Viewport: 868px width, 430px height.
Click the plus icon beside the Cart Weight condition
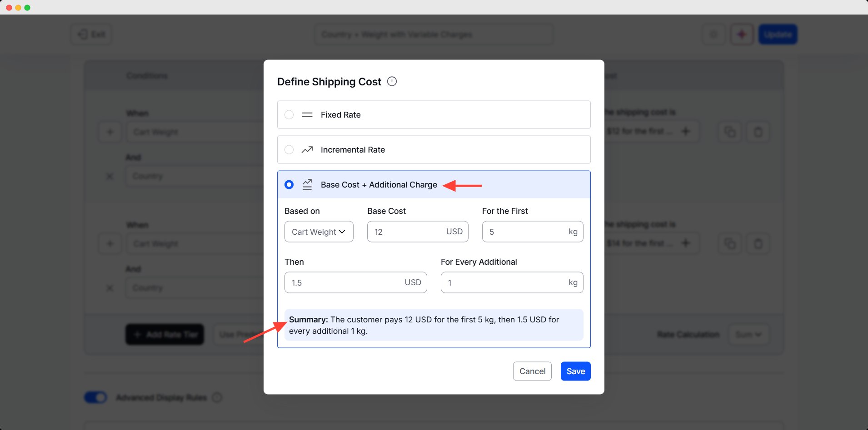coord(110,132)
